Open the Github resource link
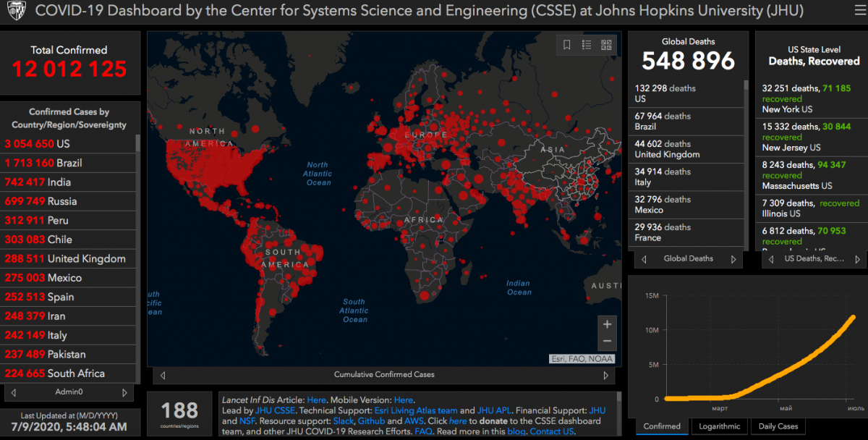 (x=371, y=421)
